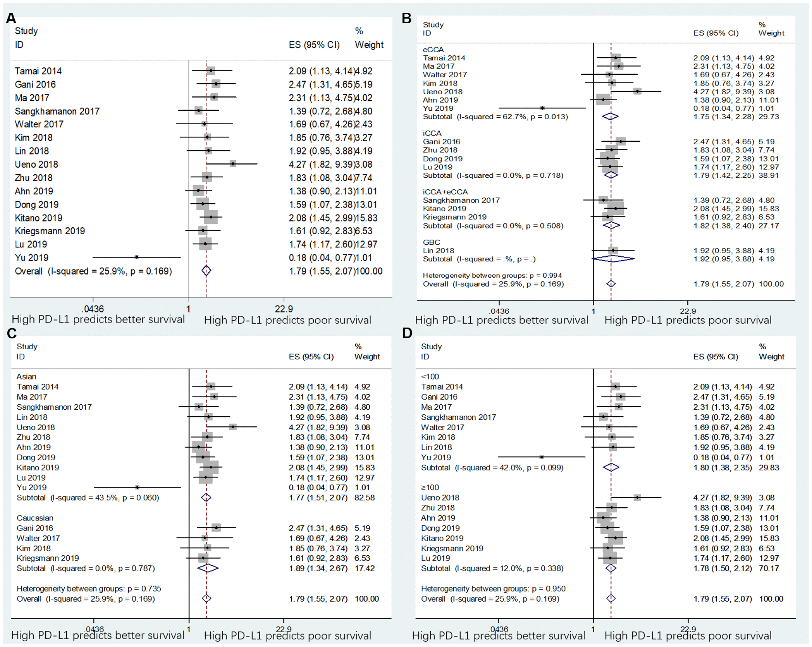Click the panel label letter A
The image size is (812, 647).
coord(11,18)
